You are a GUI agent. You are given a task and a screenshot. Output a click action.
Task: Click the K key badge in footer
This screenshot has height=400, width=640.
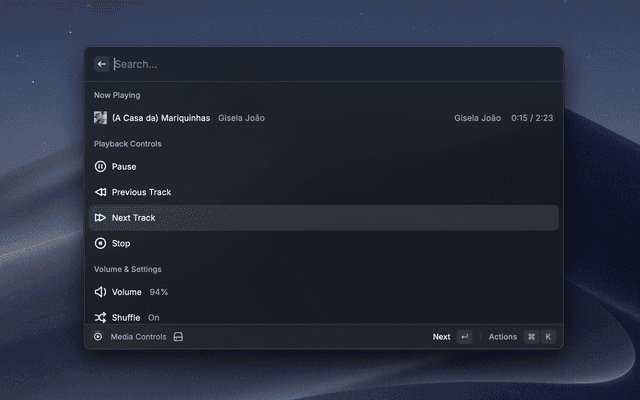[x=548, y=337]
